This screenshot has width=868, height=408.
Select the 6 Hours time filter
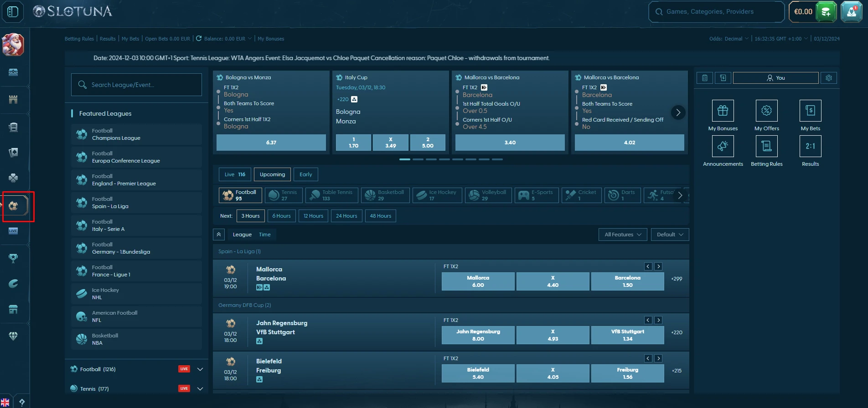[281, 216]
